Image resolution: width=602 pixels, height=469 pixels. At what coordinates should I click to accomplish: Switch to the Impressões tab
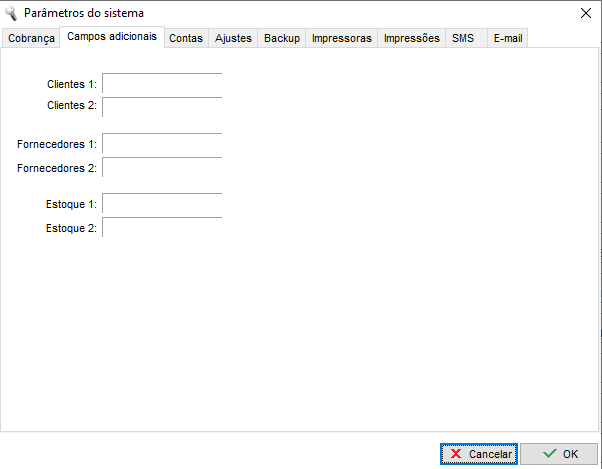(412, 38)
